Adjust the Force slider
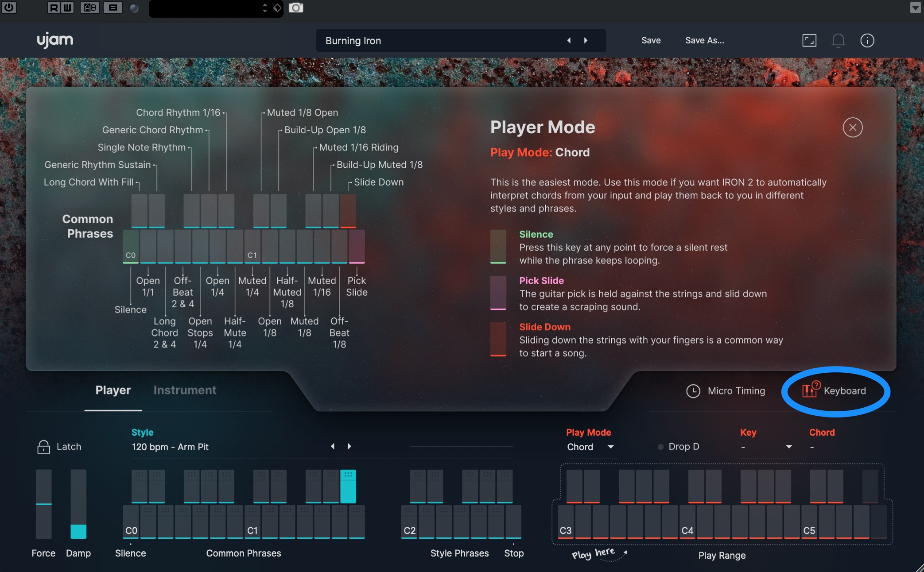 coord(43,504)
